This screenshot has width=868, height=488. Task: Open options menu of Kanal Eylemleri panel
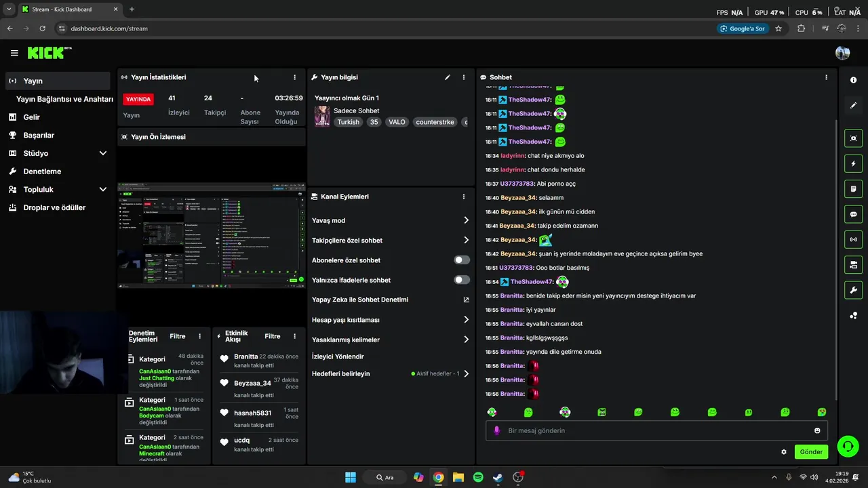(464, 197)
